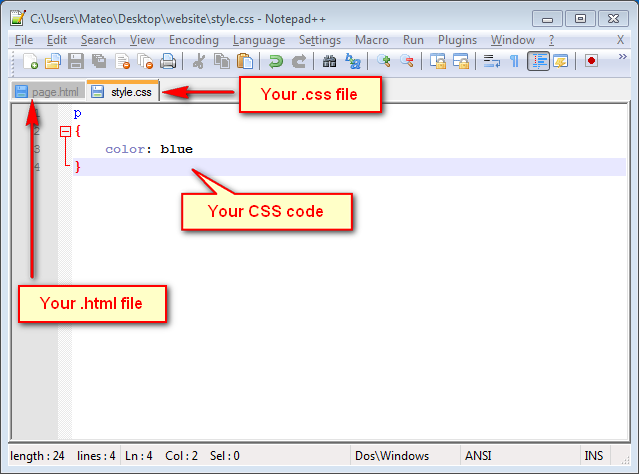Click the 'blue' value in the code
The image size is (639, 474).
click(176, 149)
